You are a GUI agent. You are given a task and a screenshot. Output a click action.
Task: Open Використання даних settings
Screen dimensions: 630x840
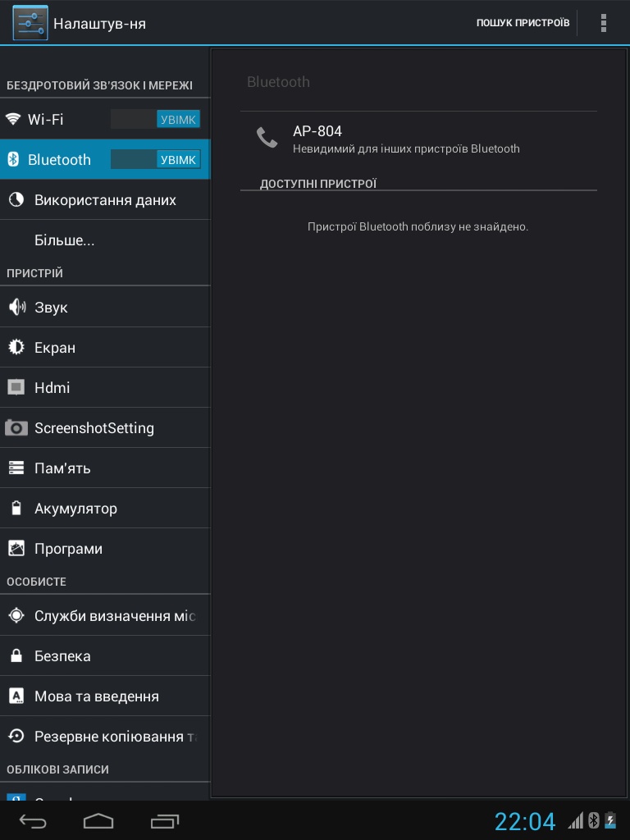click(105, 200)
